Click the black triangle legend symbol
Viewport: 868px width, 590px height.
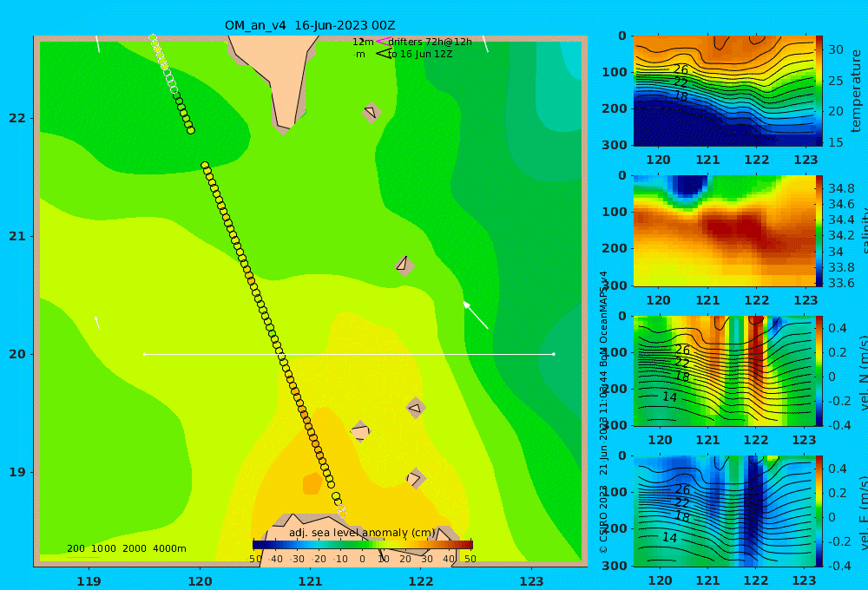click(385, 53)
